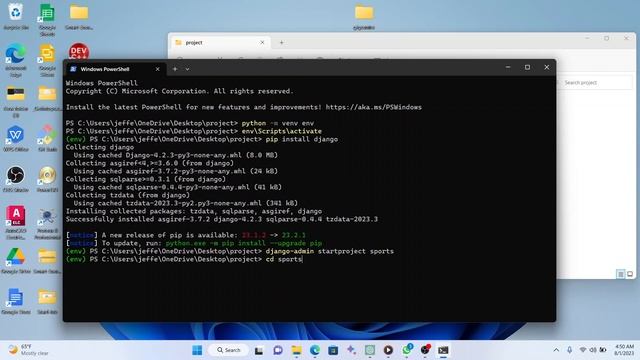Open the Microsoft Store taskbar icon
Image resolution: width=640 pixels, height=360 pixels.
point(333,350)
